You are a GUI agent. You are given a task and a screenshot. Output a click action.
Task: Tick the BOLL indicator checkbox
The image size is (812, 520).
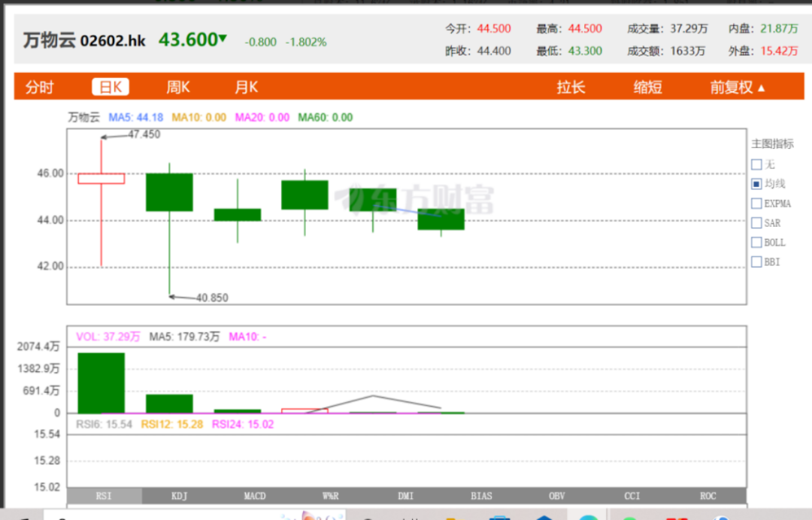(756, 243)
